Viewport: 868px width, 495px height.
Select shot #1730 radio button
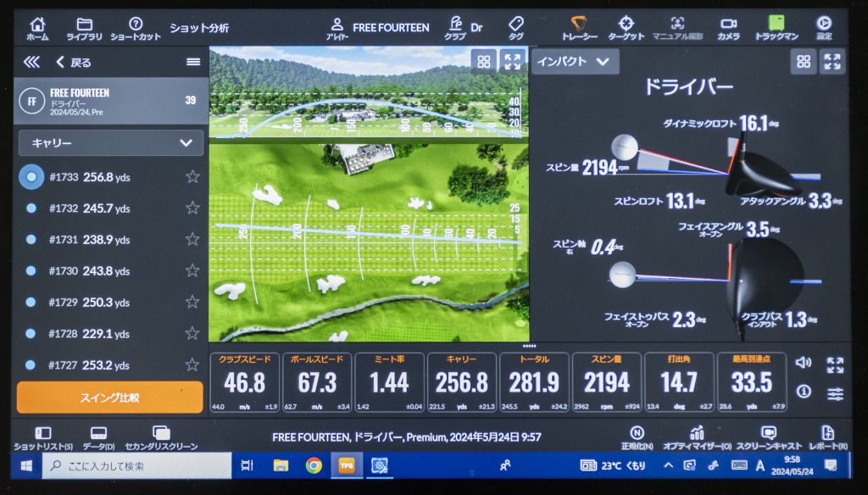click(x=31, y=270)
